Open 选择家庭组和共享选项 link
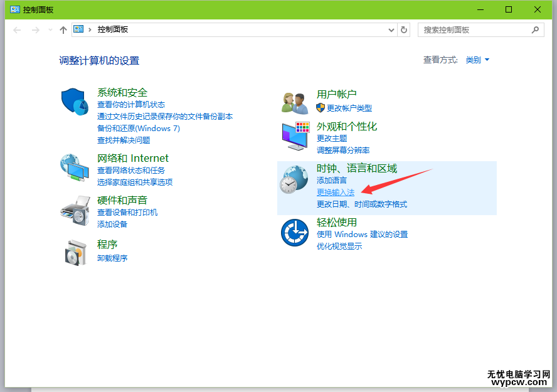The image size is (557, 392). pos(135,182)
